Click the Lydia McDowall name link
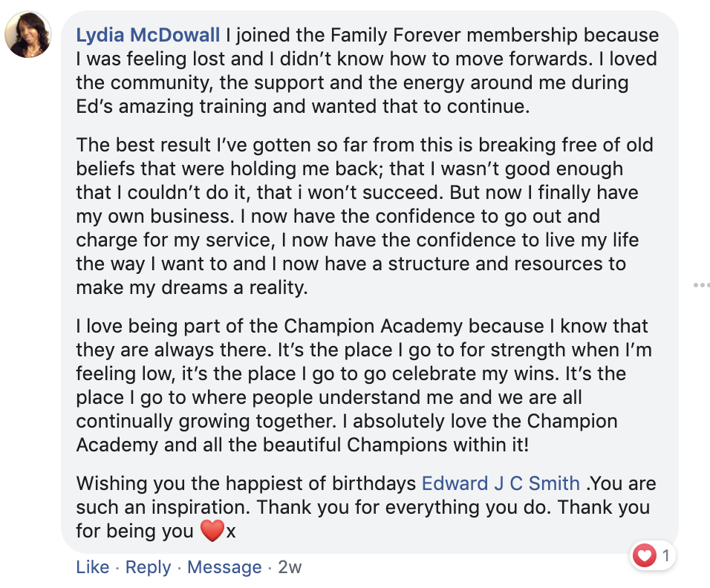Image resolution: width=710 pixels, height=588 pixels. 149,35
